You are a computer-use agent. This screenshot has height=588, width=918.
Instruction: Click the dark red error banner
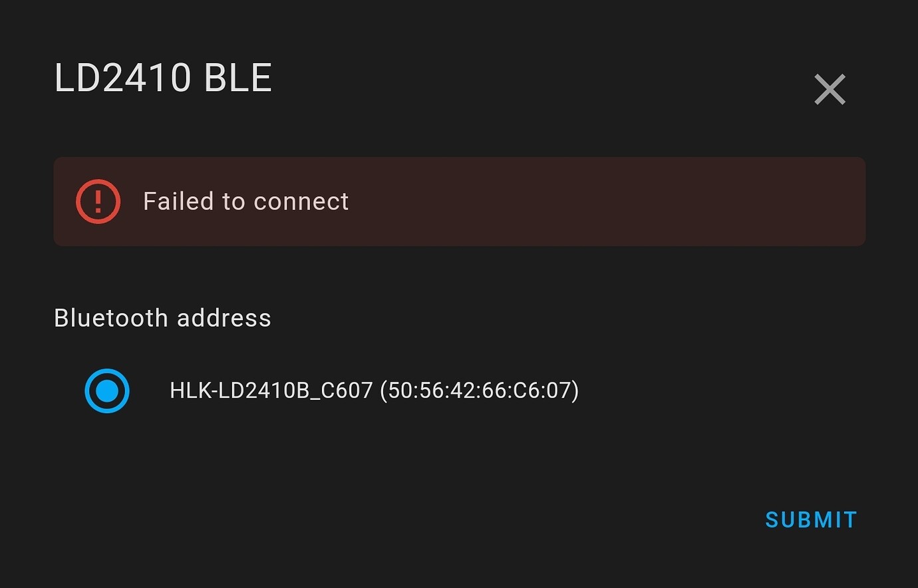point(459,202)
